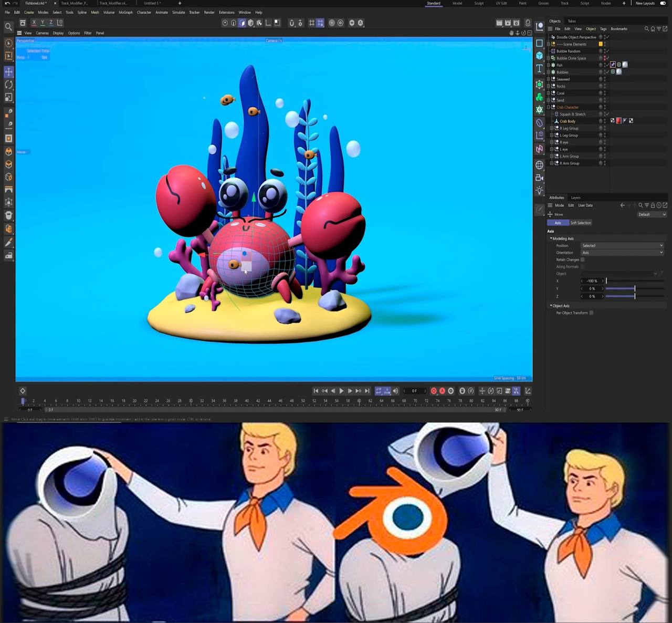Screen dimensions: 672x623
Task: Switch to the Layers tab
Action: 575,198
